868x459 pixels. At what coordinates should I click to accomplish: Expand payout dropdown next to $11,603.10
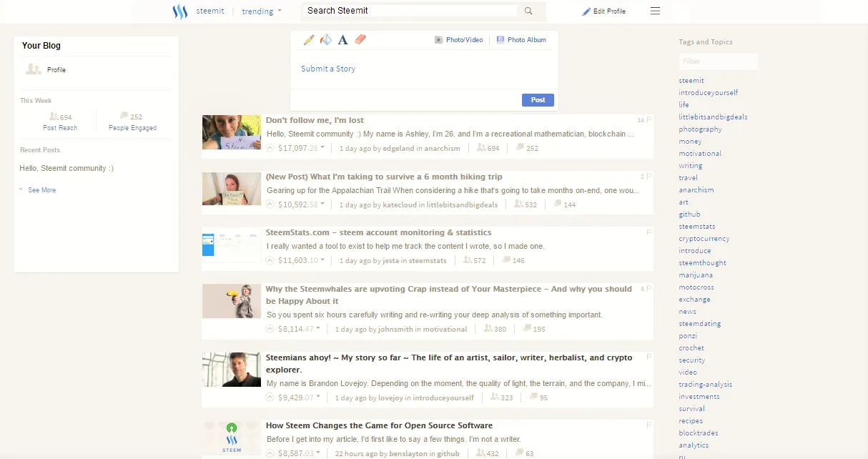pos(322,260)
